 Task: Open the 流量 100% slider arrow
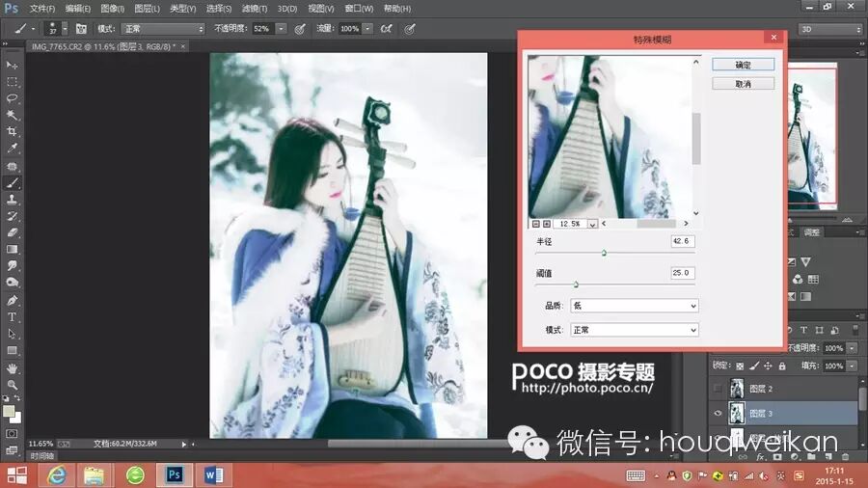pyautogui.click(x=367, y=29)
